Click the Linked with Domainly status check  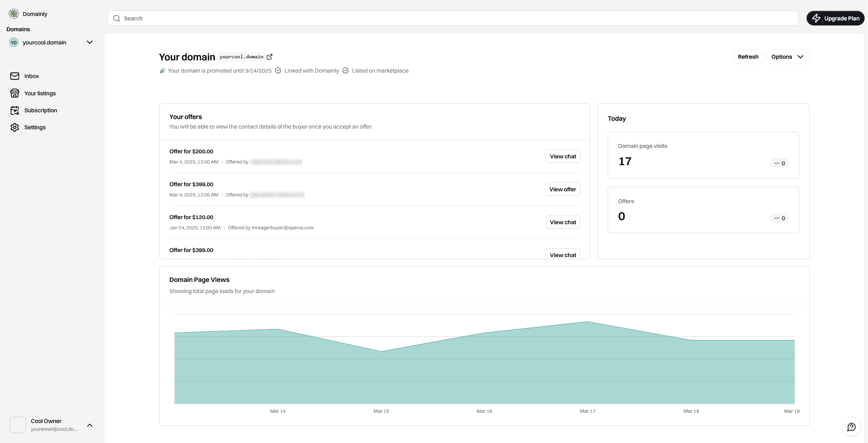(x=278, y=71)
